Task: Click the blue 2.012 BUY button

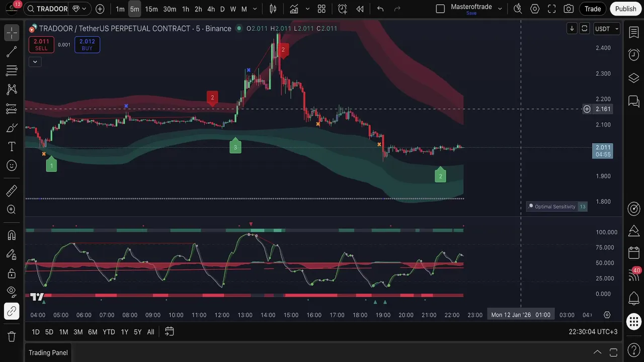Action: 87,45
